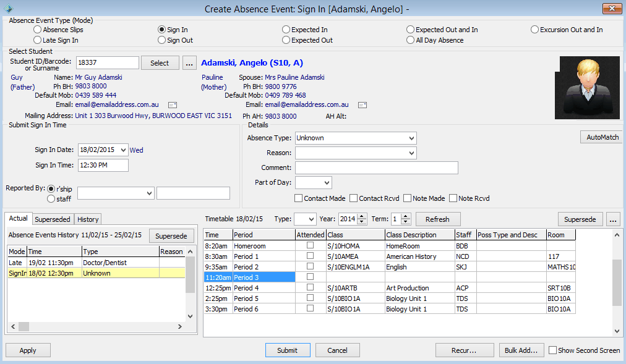626x364 pixels.
Task: Switch to the Superseded tab
Action: [x=53, y=219]
